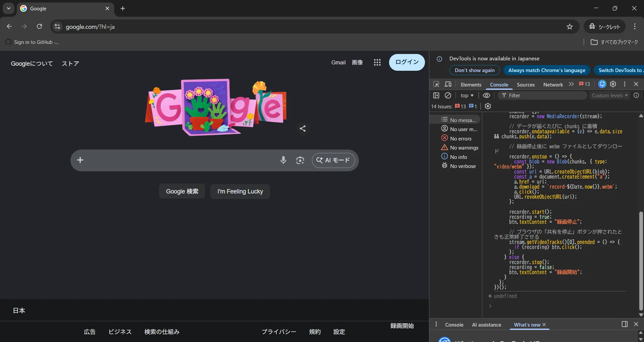This screenshot has height=342, width=644.
Task: Open the 13 issues counter in toolbar
Action: (x=584, y=84)
